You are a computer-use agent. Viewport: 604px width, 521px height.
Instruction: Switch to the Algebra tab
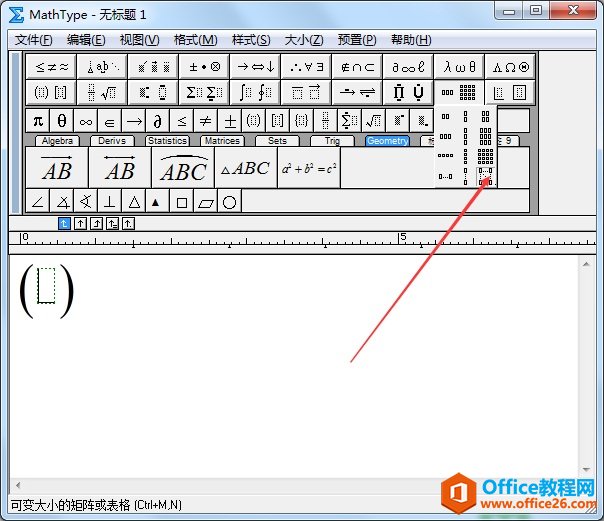[57, 141]
